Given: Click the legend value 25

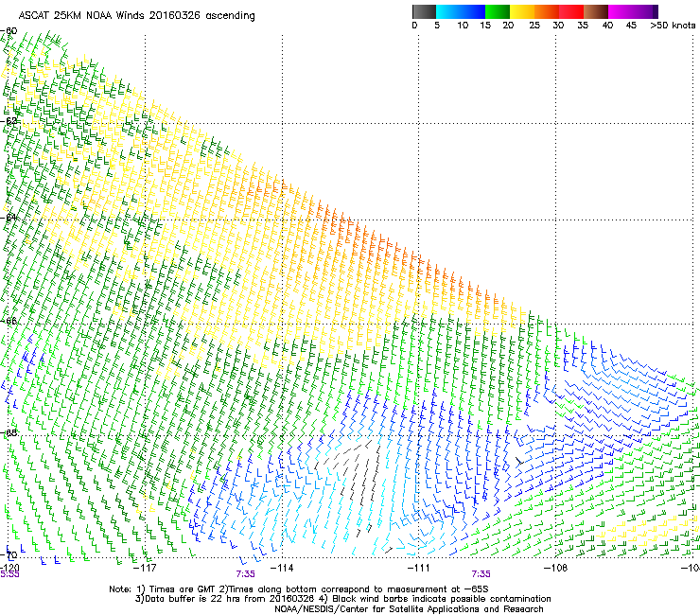Looking at the screenshot, I should coord(534,26).
